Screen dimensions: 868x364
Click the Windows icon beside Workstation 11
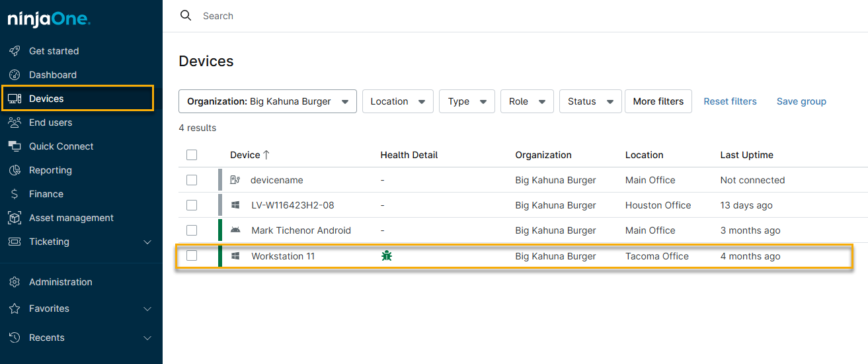pos(235,256)
